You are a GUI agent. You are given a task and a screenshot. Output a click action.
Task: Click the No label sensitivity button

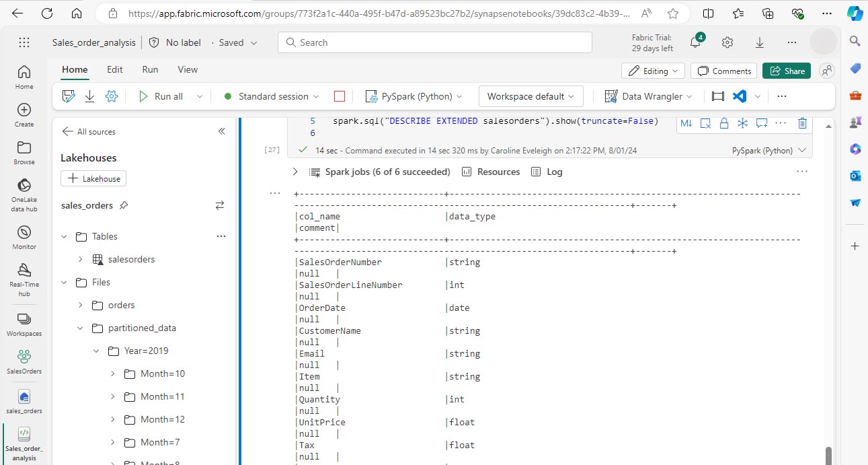click(175, 42)
